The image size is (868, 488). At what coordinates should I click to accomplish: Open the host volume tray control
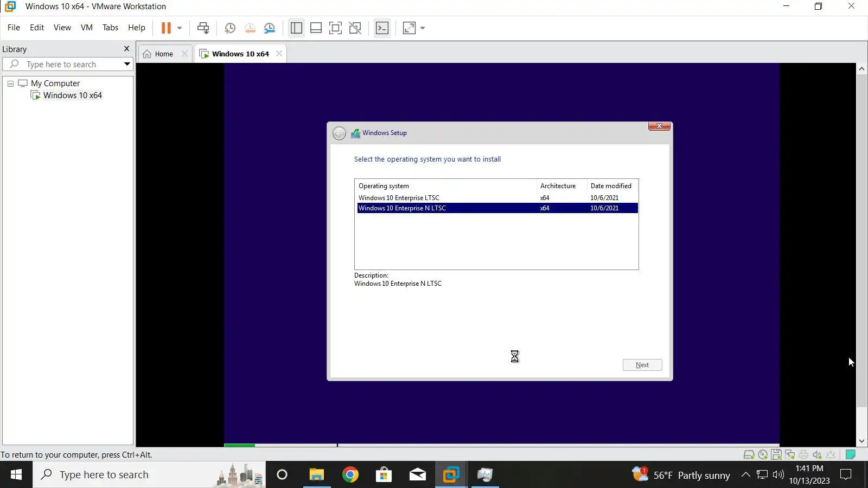[x=778, y=475]
